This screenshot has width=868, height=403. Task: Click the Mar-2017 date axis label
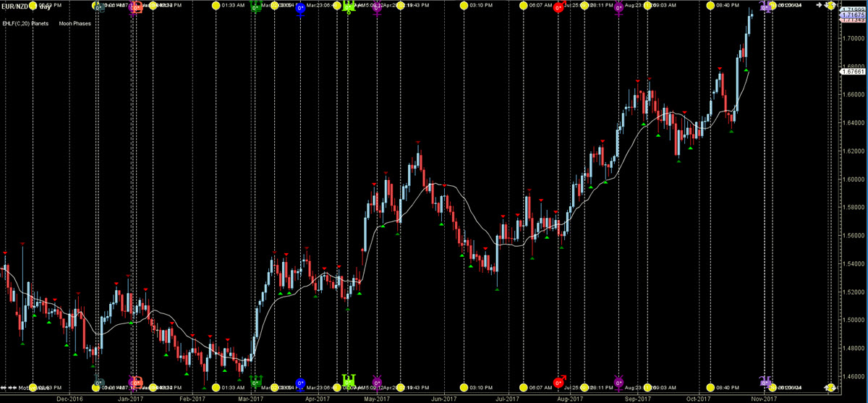tap(252, 398)
